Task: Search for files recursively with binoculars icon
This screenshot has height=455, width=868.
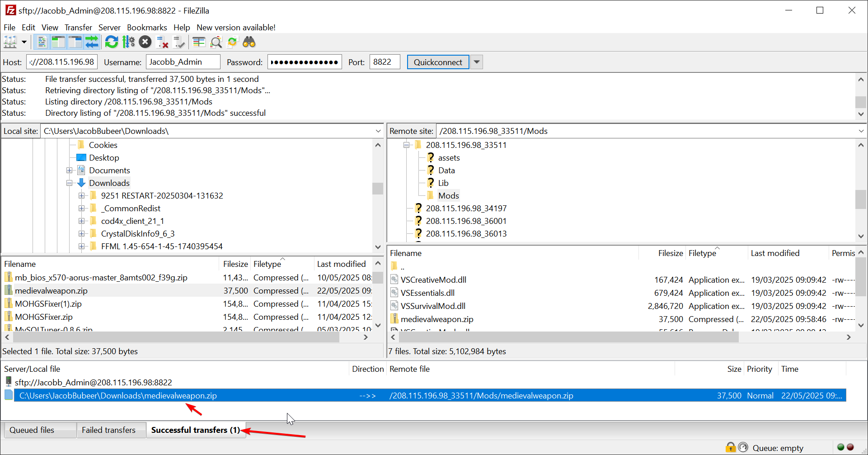Action: [249, 43]
